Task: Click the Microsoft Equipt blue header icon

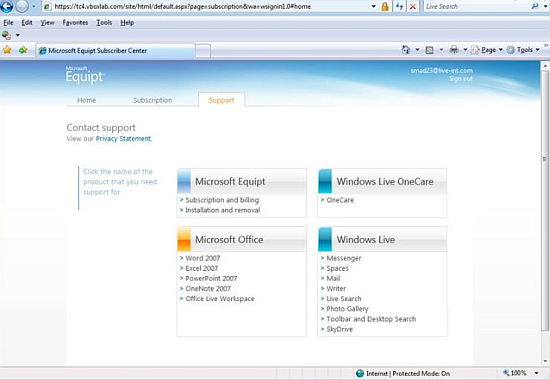Action: click(x=184, y=181)
